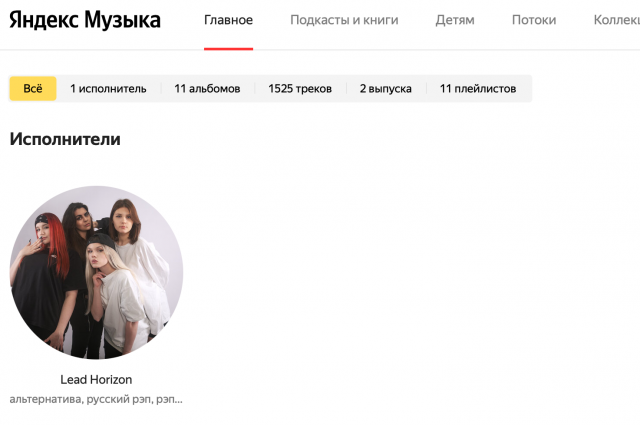Image resolution: width=640 pixels, height=425 pixels.
Task: Click the truncated рэп genre link
Action: [169, 399]
